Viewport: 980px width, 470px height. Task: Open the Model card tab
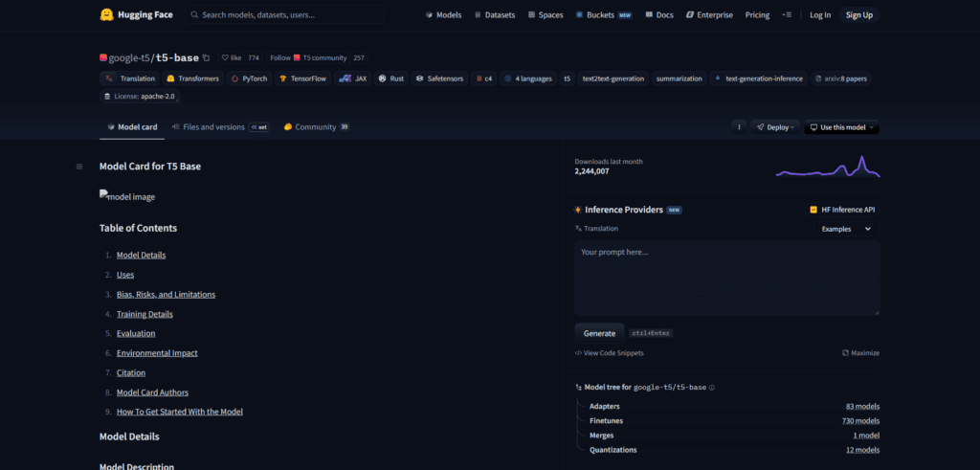click(132, 127)
